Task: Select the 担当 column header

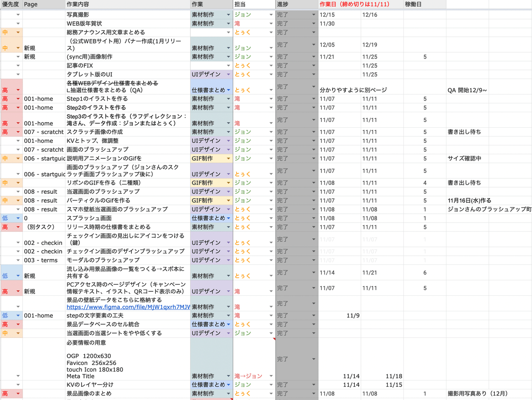Action: (254, 4)
